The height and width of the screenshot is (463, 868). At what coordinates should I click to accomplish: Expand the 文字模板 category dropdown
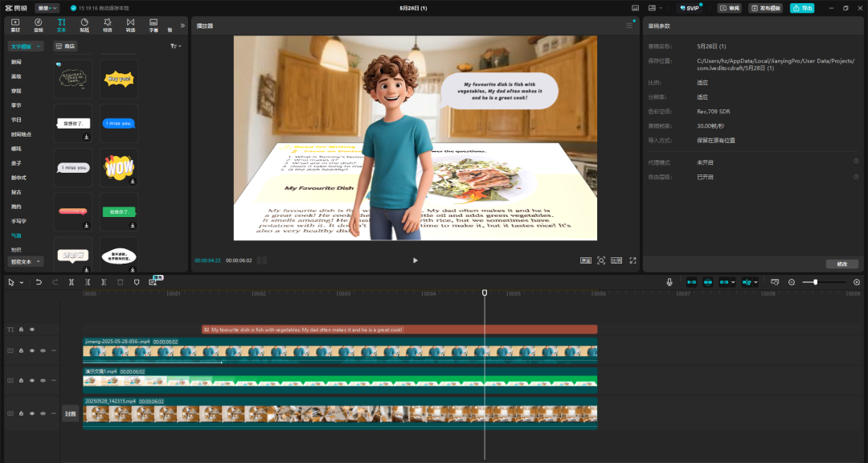pos(25,47)
